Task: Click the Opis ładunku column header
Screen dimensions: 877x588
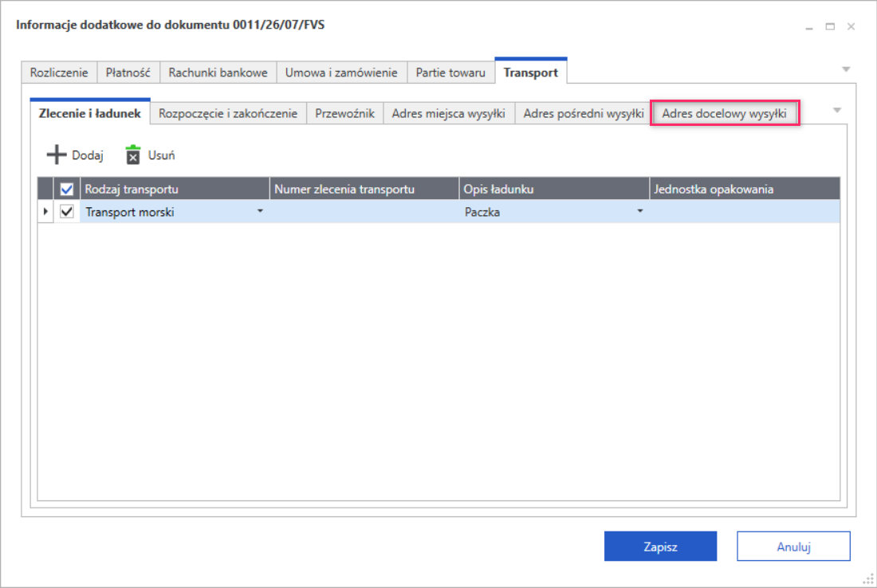Action: coord(554,189)
